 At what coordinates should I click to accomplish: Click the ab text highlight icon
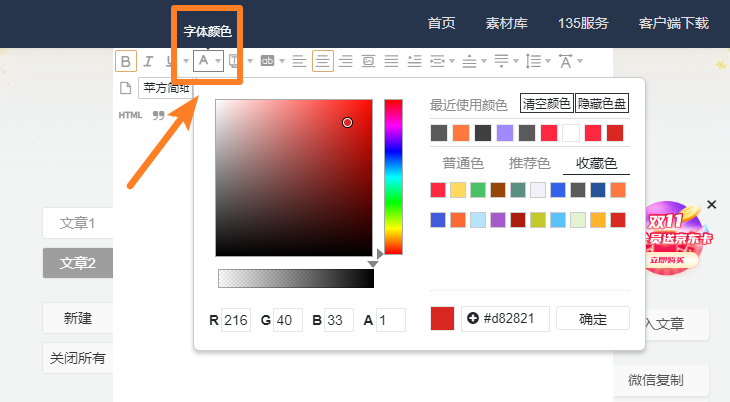click(x=267, y=61)
